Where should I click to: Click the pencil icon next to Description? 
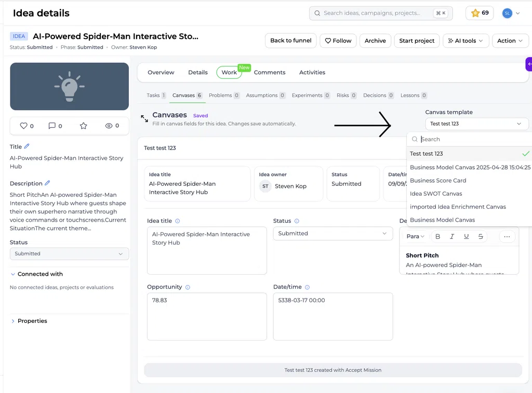coord(47,183)
